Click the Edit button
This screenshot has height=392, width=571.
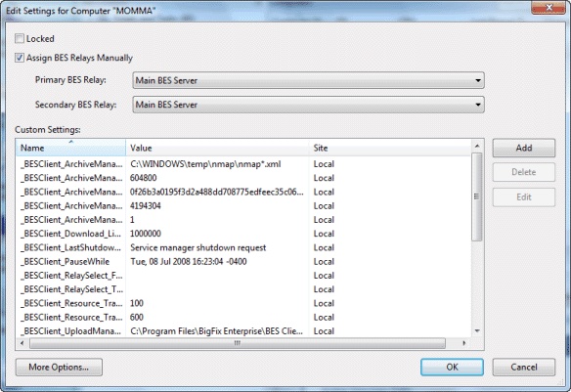[x=524, y=196]
